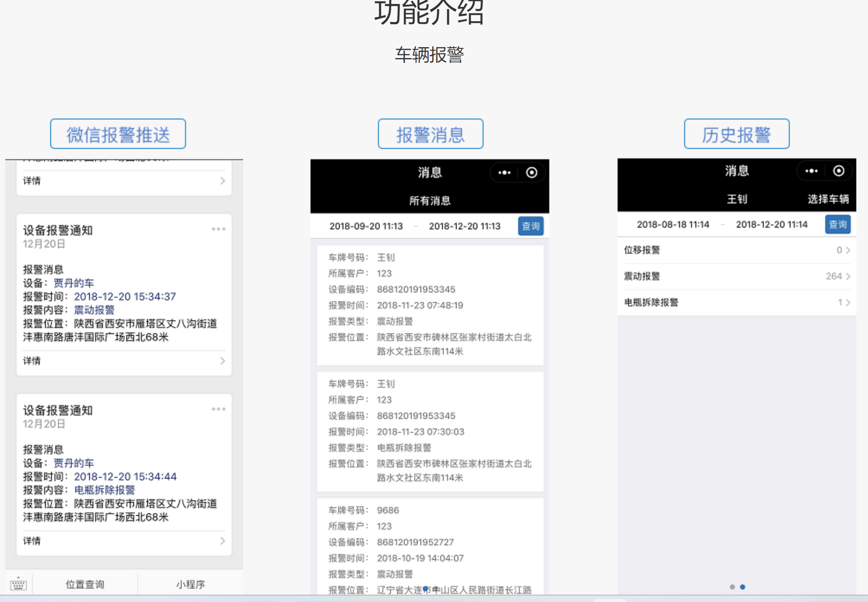Open ellipsis menu on 15:34:44 alarm card
868x602 pixels.
[218, 409]
